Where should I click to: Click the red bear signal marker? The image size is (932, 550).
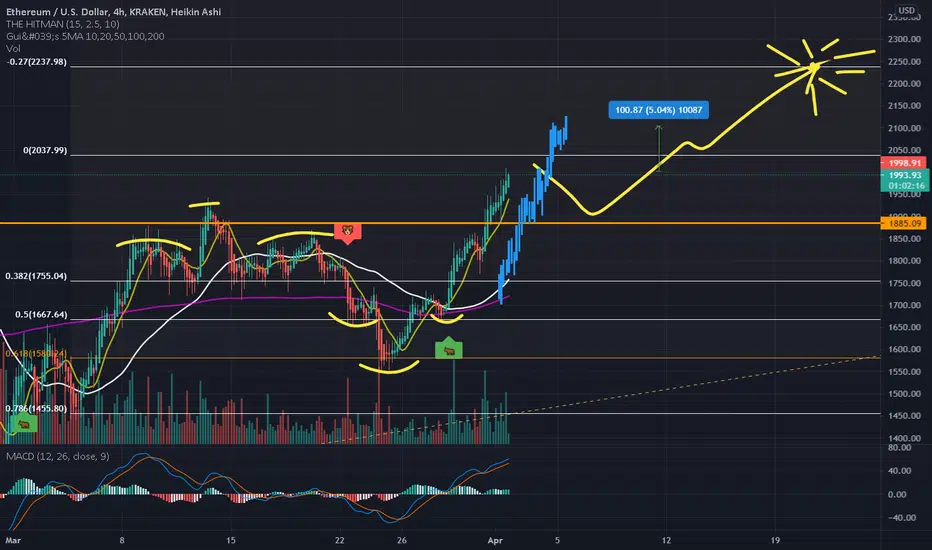pos(347,232)
